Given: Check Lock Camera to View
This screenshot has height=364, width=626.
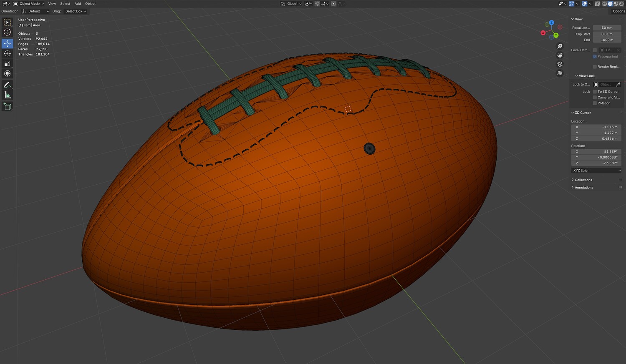Looking at the screenshot, I should coord(595,98).
